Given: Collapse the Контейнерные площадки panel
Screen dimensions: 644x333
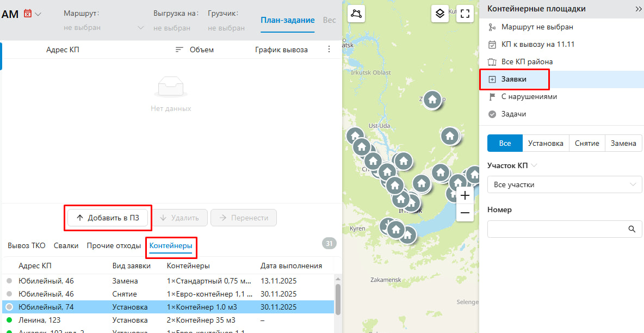Looking at the screenshot, I should point(638,9).
